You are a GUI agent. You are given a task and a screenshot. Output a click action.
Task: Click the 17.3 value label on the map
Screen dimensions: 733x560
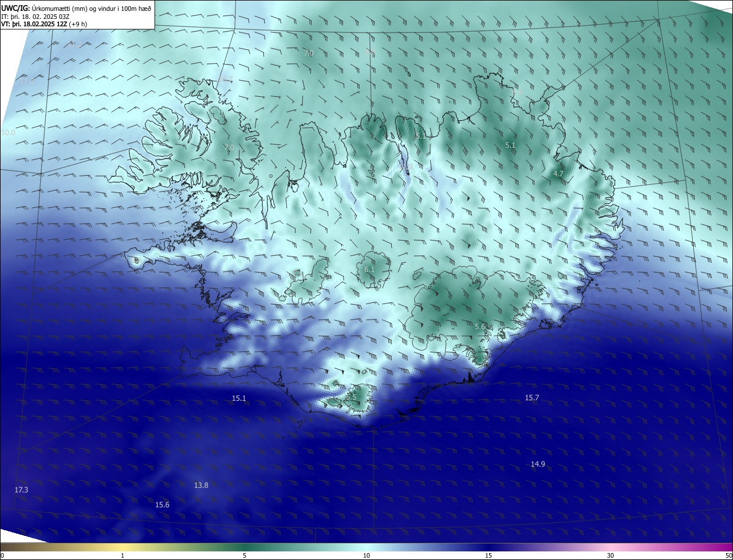[x=21, y=490]
